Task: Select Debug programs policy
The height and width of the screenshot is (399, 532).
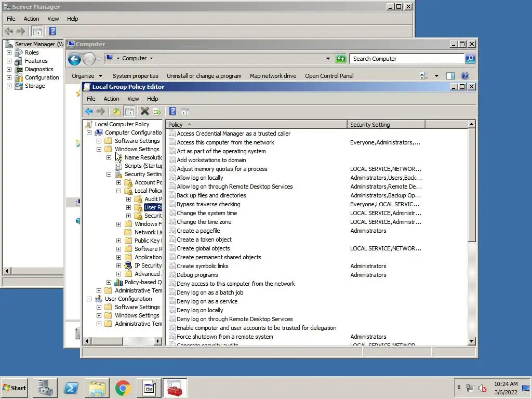Action: pyautogui.click(x=197, y=275)
